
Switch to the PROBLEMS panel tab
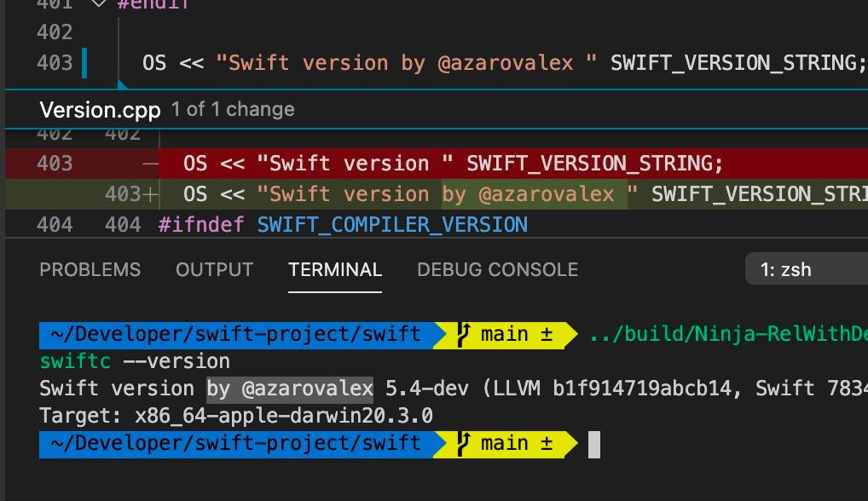(x=90, y=269)
